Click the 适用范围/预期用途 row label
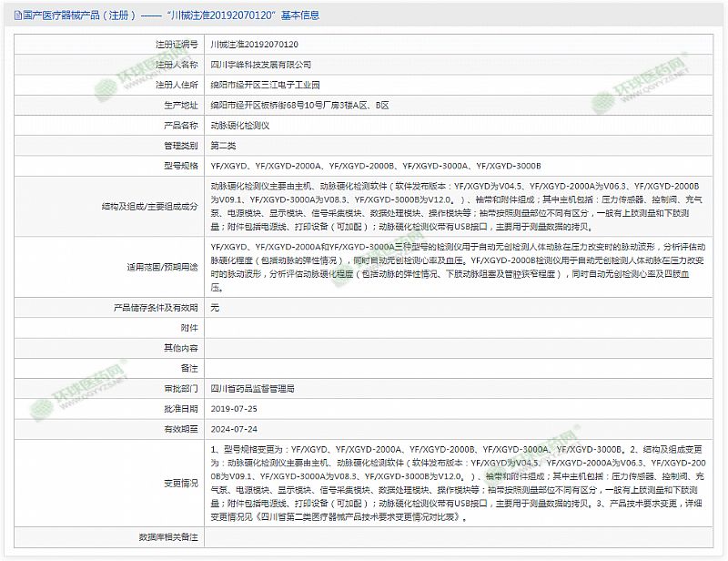This screenshot has height=561, width=728. [x=162, y=267]
